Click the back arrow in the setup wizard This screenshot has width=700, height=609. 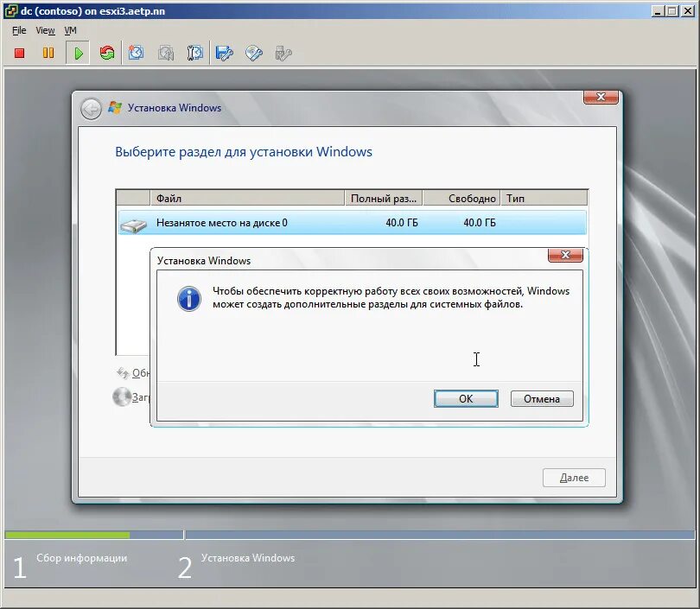[x=91, y=109]
